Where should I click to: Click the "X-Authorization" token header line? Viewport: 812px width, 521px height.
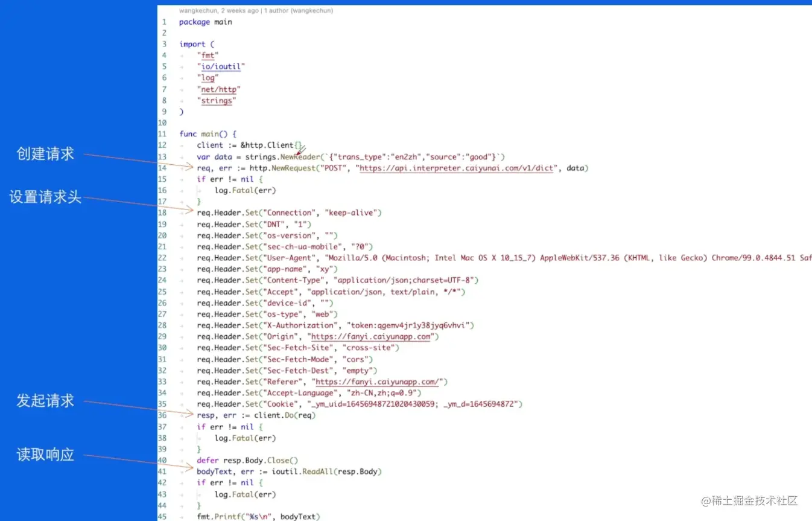pos(336,325)
